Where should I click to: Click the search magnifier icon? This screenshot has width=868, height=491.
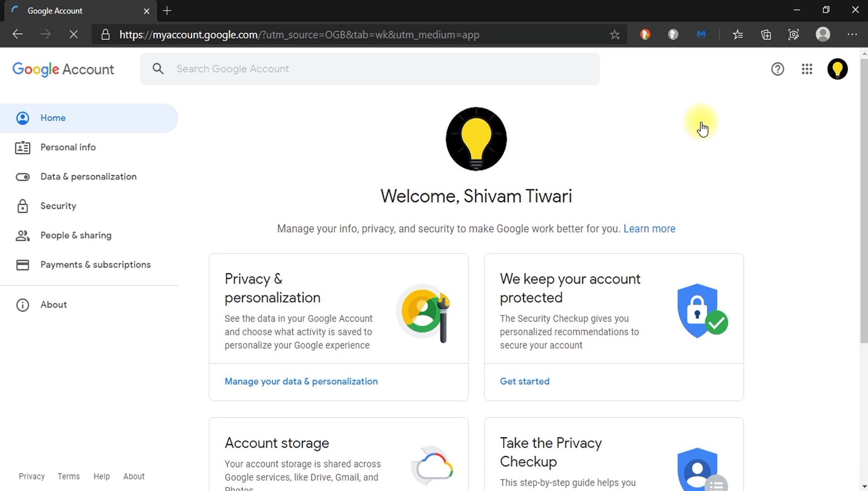click(158, 69)
